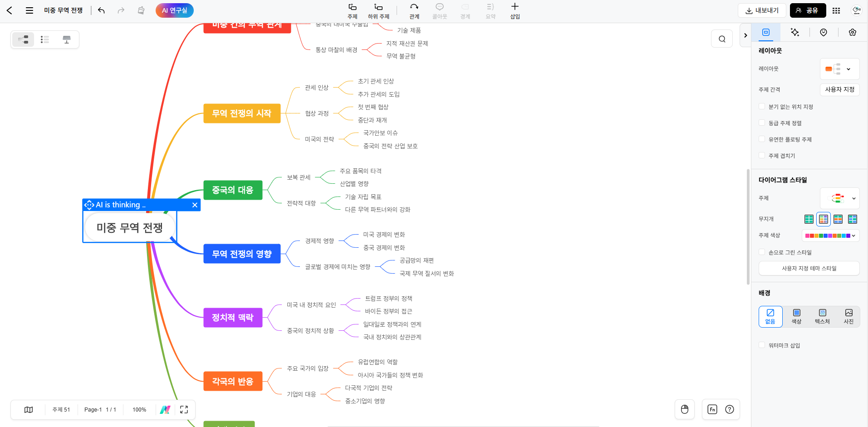Image resolution: width=868 pixels, height=427 pixels.
Task: Select 텍스처 background option
Action: point(822,317)
